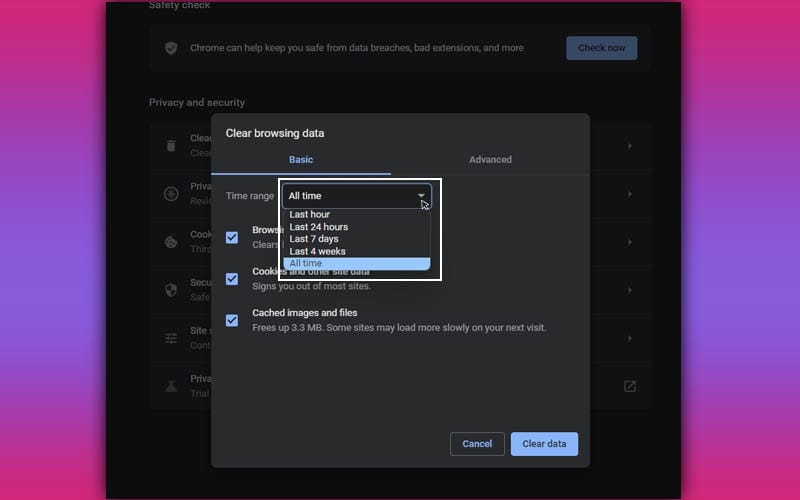
Task: Click the Check now button
Action: click(601, 48)
